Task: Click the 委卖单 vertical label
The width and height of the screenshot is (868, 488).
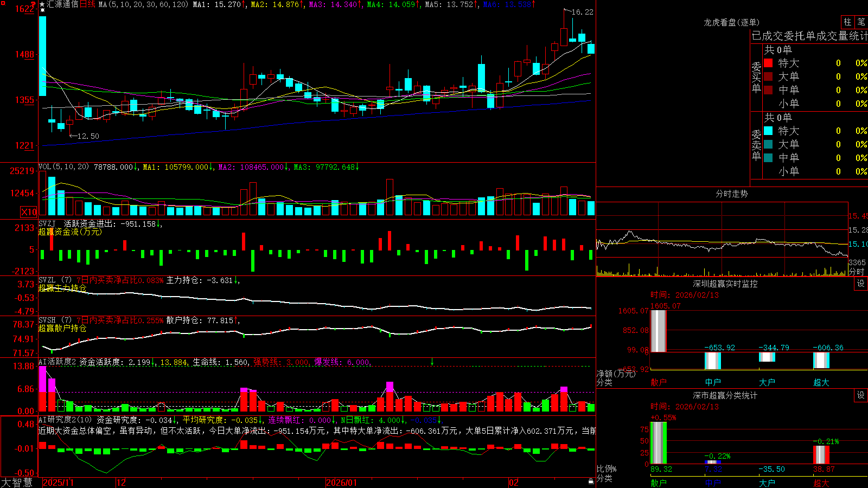Action: pos(756,145)
